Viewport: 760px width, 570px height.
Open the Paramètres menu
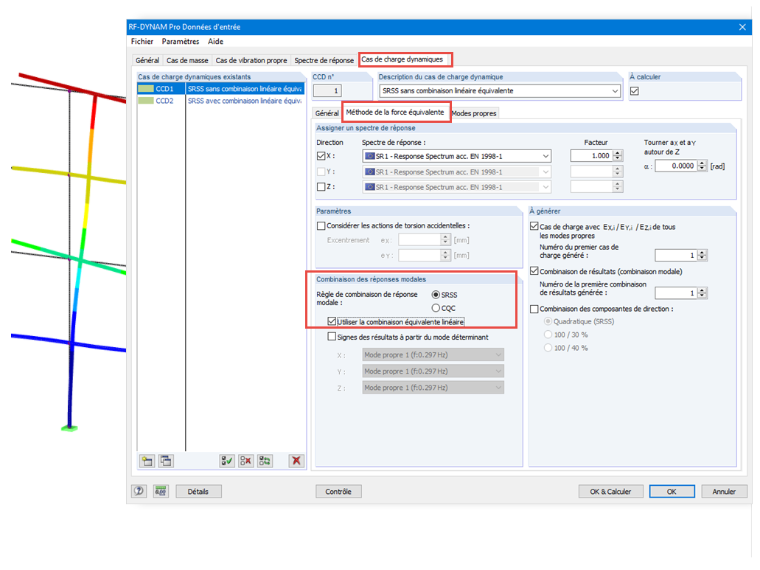pyautogui.click(x=180, y=42)
